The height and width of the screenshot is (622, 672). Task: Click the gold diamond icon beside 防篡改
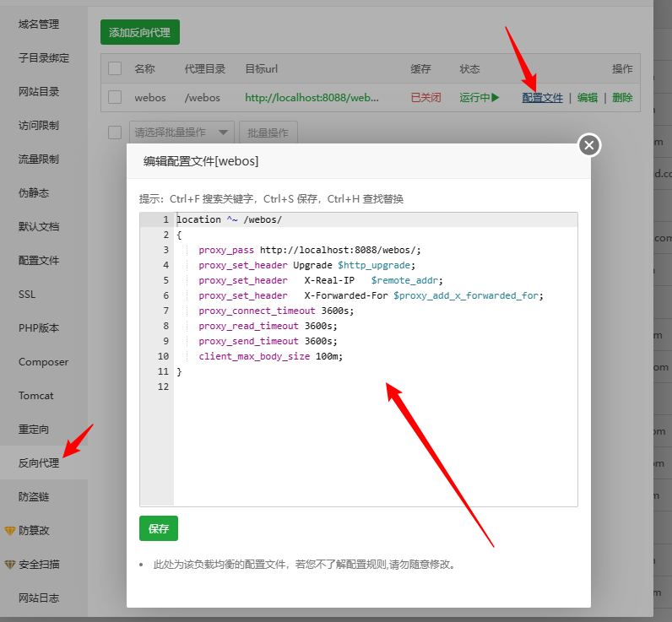click(x=9, y=531)
